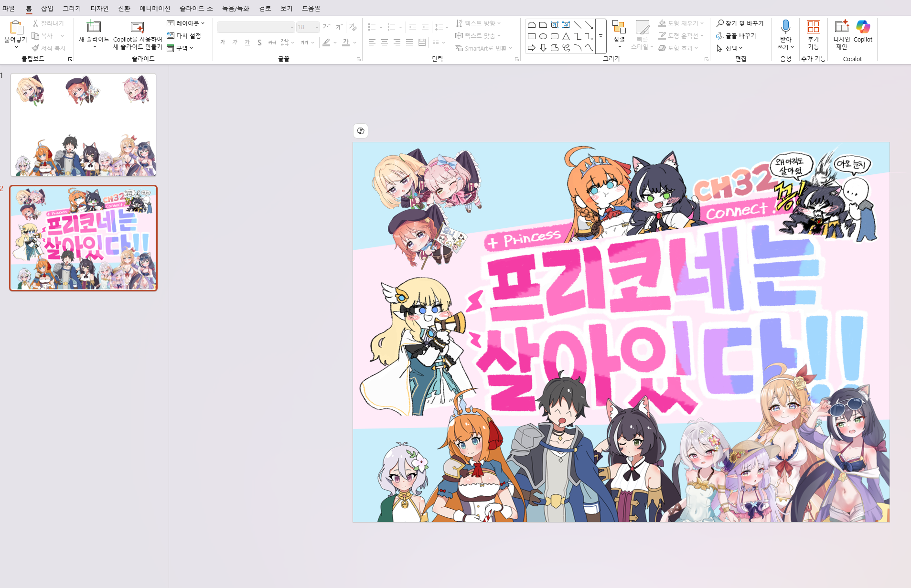911x588 pixels.
Task: Select the text box shape
Action: coord(555,25)
